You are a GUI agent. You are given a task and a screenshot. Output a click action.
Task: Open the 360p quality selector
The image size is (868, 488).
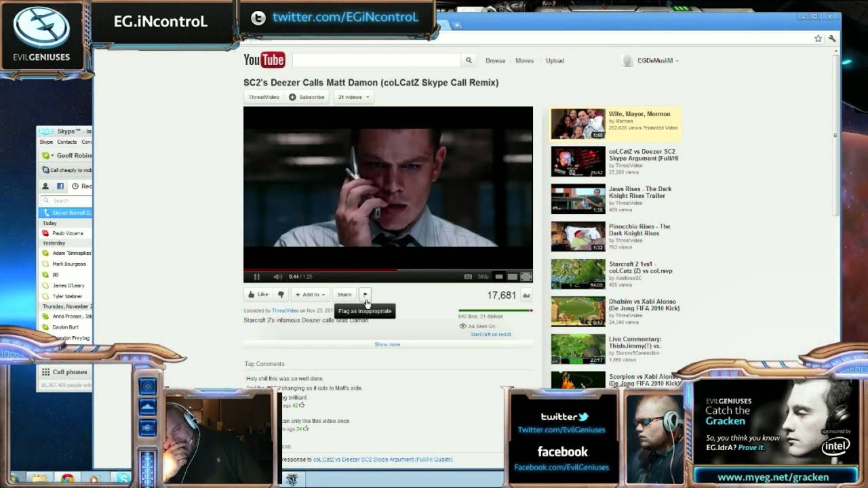(483, 277)
